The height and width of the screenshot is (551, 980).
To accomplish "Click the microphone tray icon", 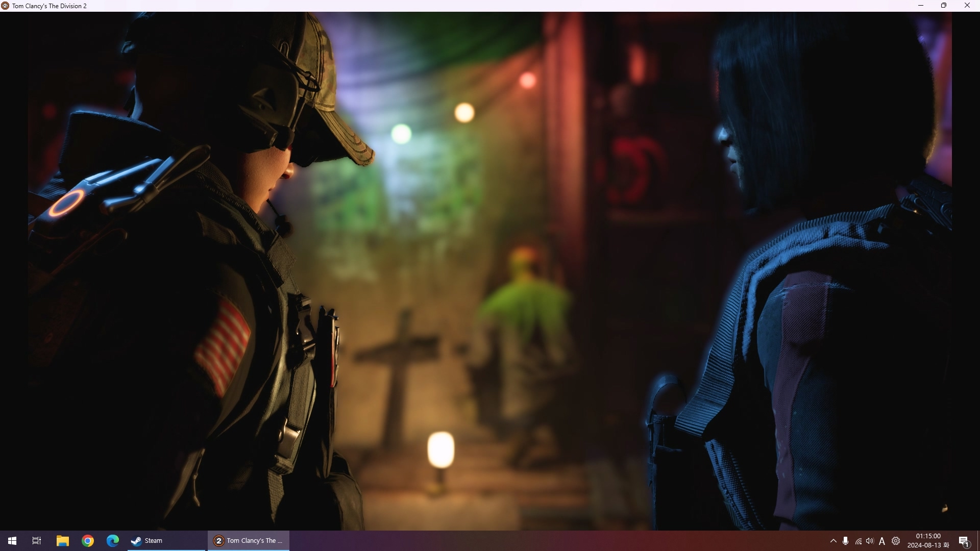I will click(846, 541).
